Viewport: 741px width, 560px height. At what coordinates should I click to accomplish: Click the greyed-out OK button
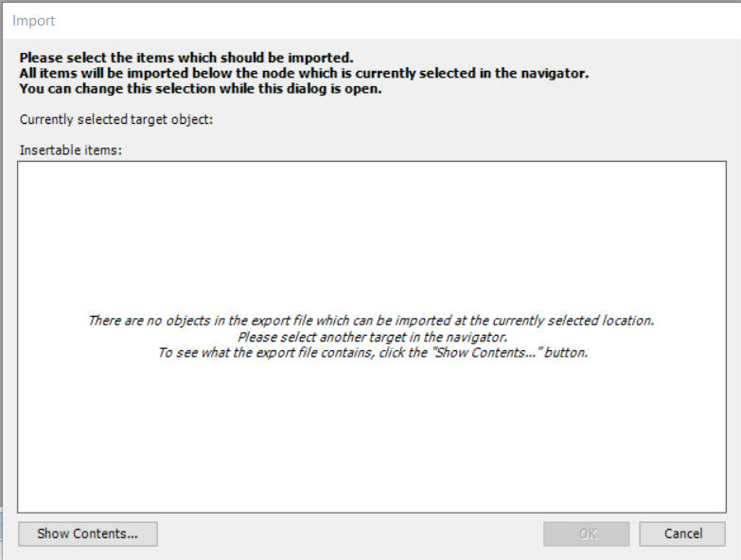tap(587, 534)
